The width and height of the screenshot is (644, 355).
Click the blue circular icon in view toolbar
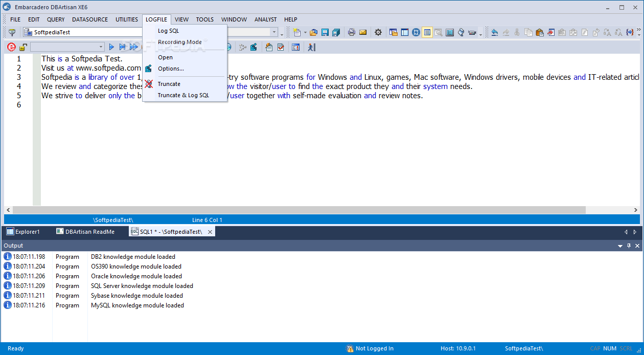point(416,32)
